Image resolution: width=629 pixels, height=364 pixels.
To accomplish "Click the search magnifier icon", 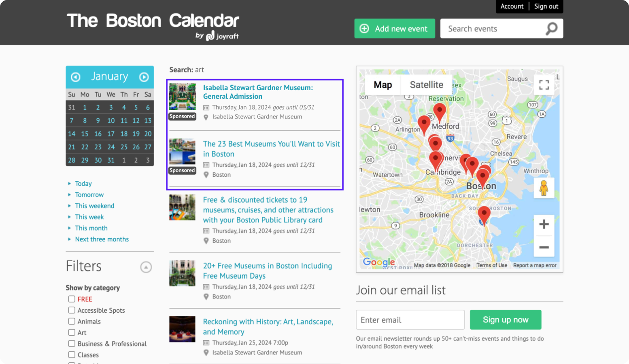I will click(551, 29).
